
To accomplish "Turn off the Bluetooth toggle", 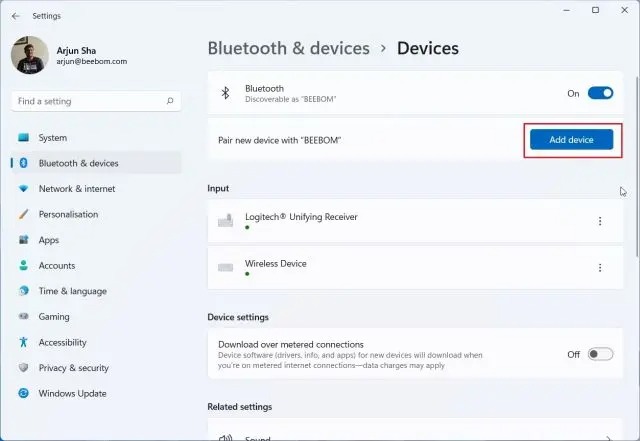I will (600, 93).
